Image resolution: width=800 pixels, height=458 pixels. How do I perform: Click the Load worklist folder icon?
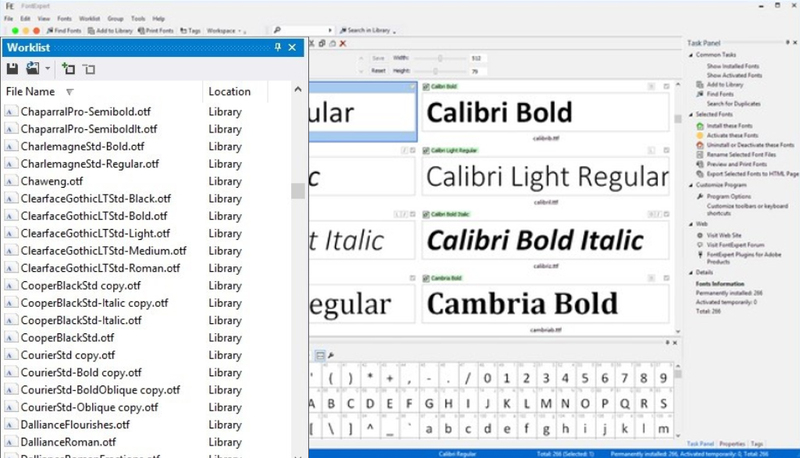[33, 68]
